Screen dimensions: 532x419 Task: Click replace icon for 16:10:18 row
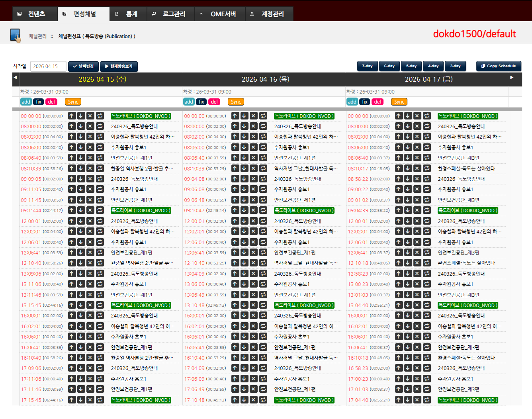click(427, 358)
